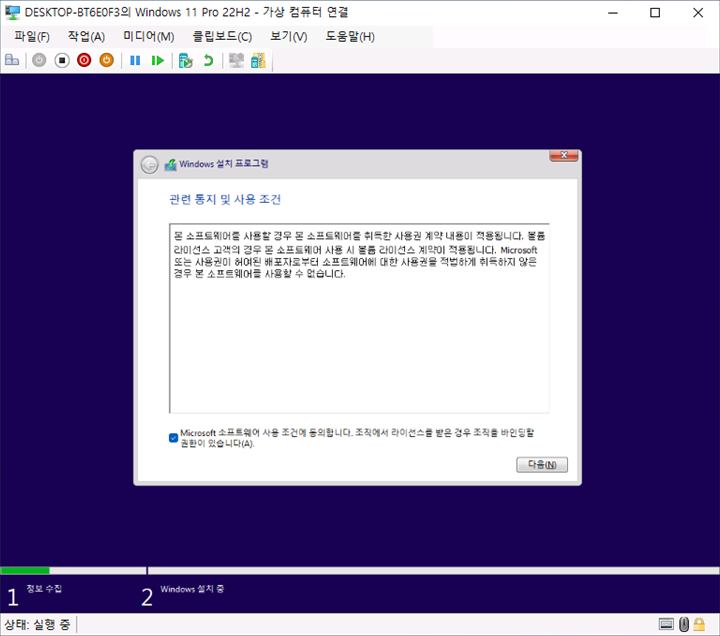
Task: Click the '상태: 실행 중' status text
Action: [x=37, y=625]
